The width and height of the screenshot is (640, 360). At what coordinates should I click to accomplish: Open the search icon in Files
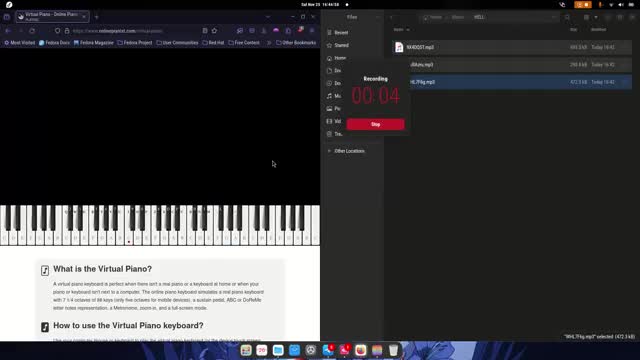point(567,17)
